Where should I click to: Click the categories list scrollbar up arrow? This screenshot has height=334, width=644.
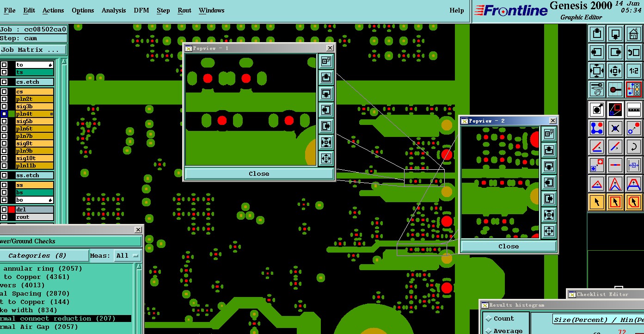click(x=139, y=266)
